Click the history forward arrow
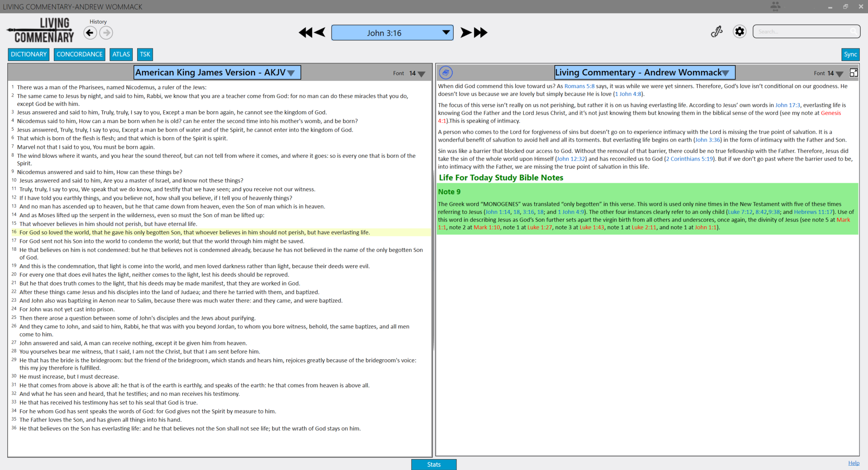This screenshot has height=470, width=868. [106, 33]
